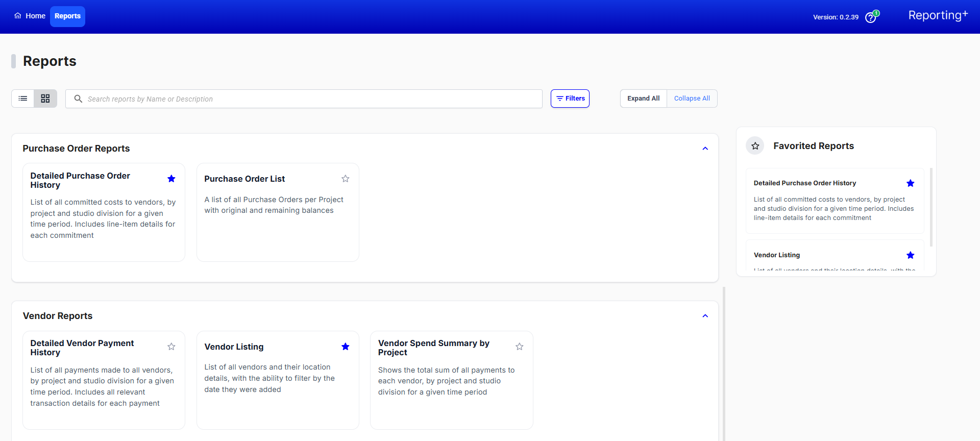The image size is (980, 441).
Task: Unstar Vendor Listing card in Vendor Reports
Action: pyautogui.click(x=346, y=347)
